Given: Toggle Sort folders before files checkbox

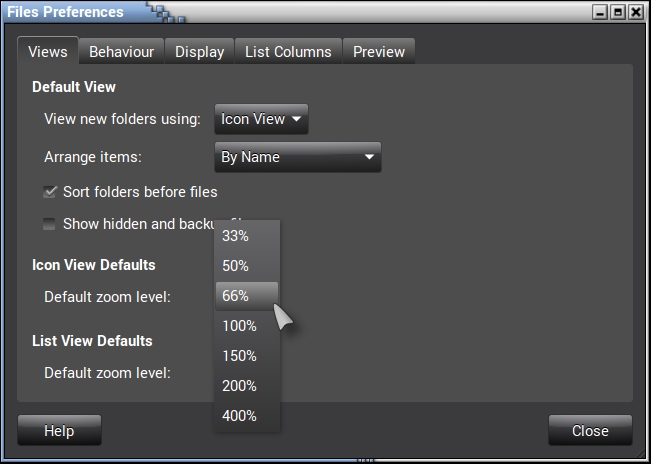Looking at the screenshot, I should 49,192.
